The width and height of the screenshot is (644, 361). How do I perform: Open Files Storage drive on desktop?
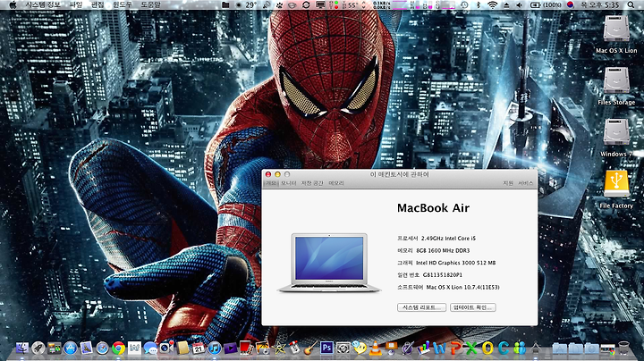pos(616,80)
